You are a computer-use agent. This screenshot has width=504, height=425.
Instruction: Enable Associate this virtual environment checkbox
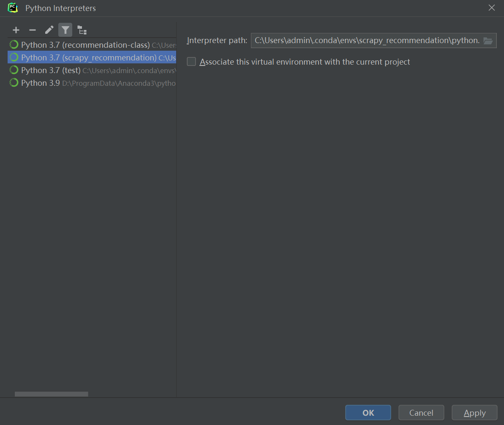point(192,62)
